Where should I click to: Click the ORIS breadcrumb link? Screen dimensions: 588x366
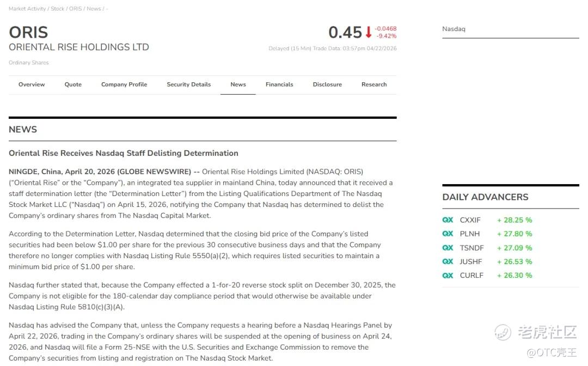pos(75,9)
